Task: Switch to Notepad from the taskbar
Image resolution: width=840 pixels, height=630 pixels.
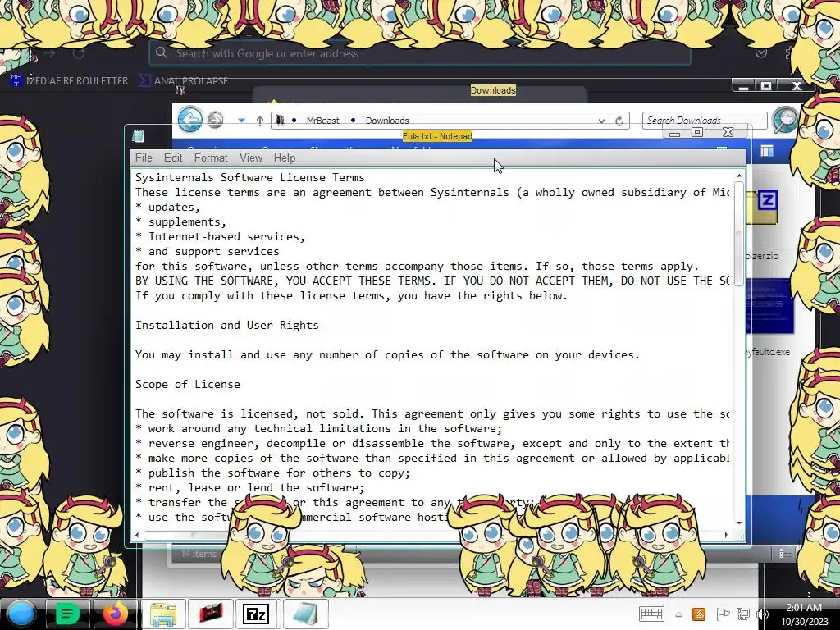Action: 305,614
